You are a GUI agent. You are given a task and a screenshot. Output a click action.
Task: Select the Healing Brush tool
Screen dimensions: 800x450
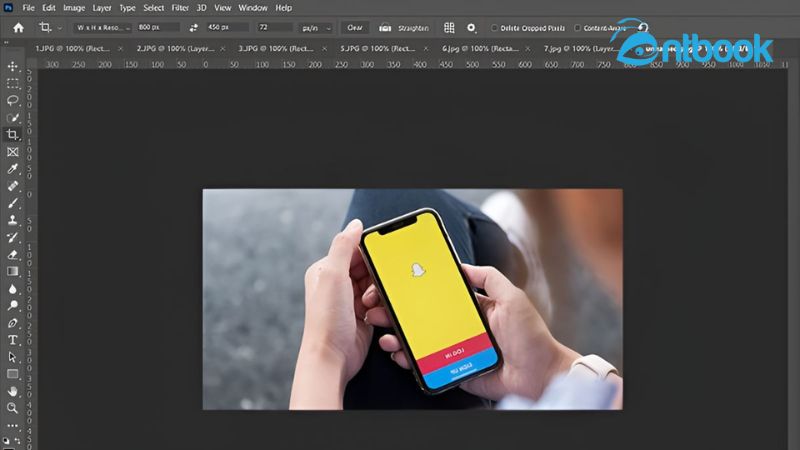click(x=12, y=186)
